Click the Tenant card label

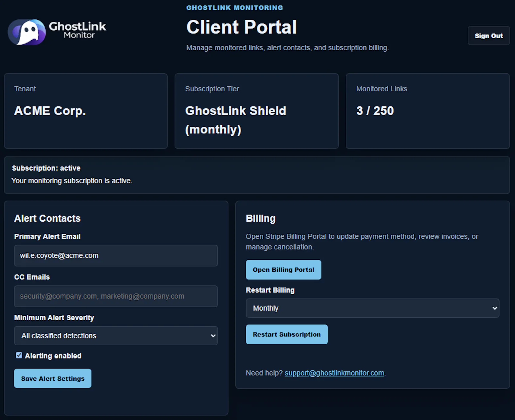[25, 89]
